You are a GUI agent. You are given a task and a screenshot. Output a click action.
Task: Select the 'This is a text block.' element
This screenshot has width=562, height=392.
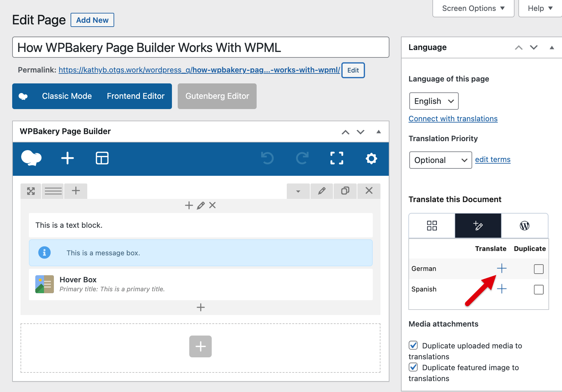coord(201,225)
